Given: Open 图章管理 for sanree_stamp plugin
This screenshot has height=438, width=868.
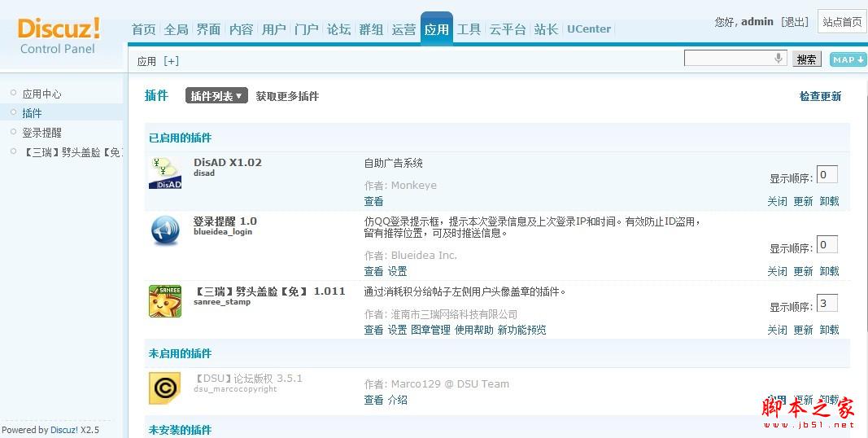Looking at the screenshot, I should pyautogui.click(x=430, y=330).
